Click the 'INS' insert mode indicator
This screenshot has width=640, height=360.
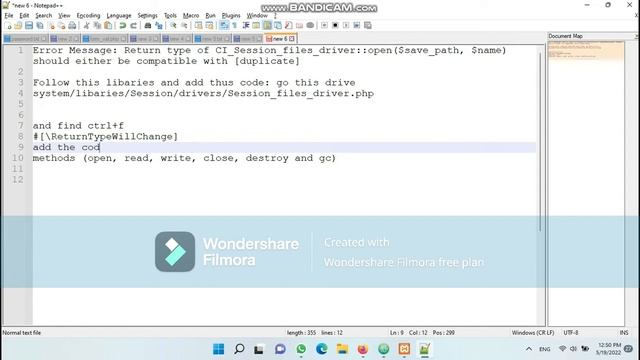(x=624, y=333)
